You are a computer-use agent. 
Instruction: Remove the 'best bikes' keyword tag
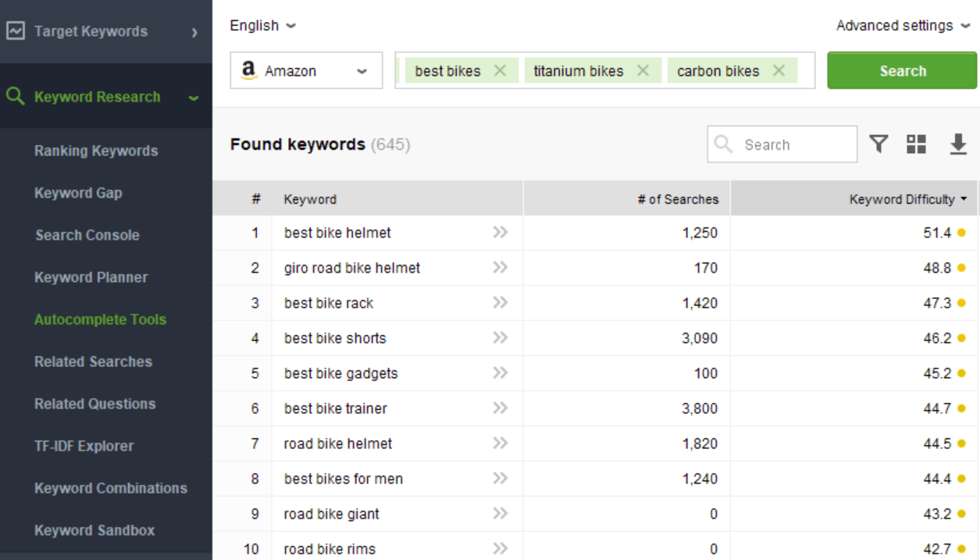[500, 71]
